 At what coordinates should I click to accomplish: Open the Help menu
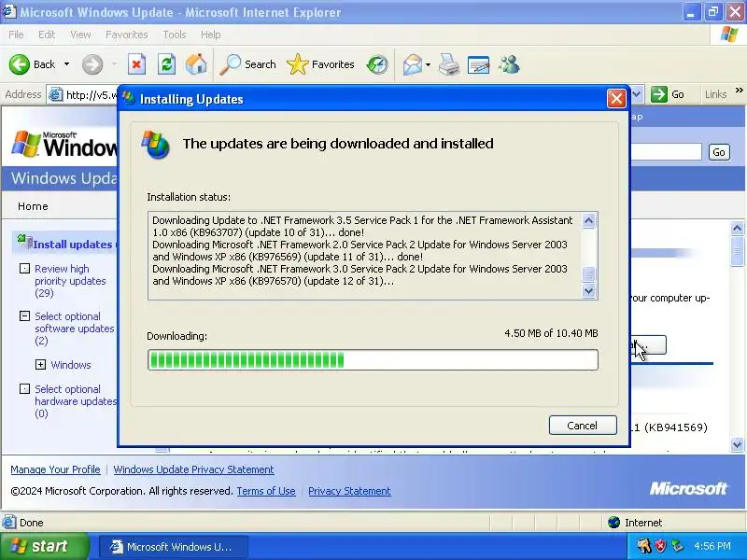tap(211, 35)
